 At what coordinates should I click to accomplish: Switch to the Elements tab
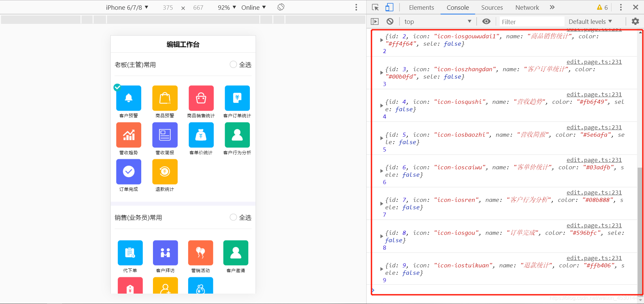coord(421,7)
